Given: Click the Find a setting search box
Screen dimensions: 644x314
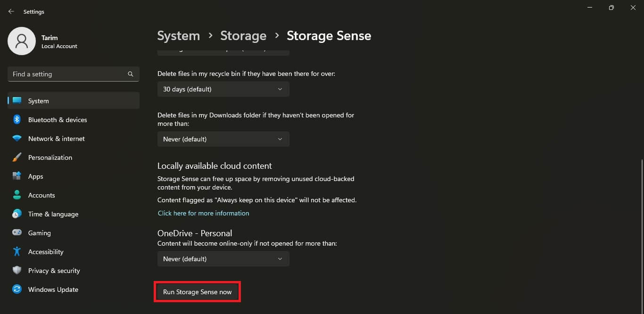Looking at the screenshot, I should click(73, 74).
